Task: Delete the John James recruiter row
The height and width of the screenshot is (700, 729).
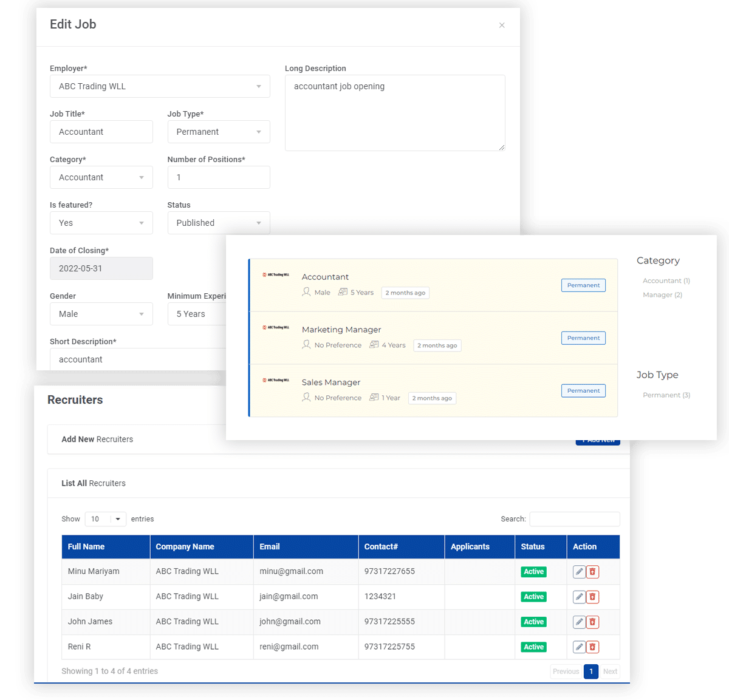Action: pyautogui.click(x=593, y=622)
